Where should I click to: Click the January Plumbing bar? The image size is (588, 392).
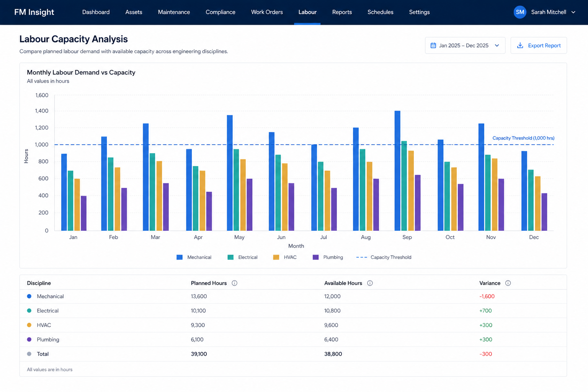click(x=83, y=213)
